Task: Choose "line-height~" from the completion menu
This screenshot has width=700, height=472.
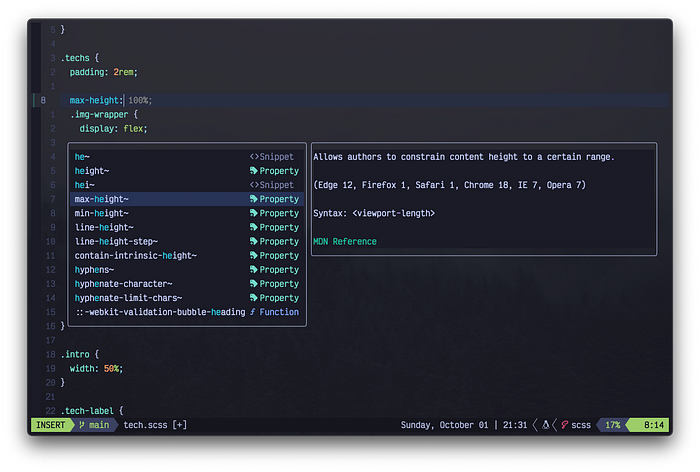Action: (x=104, y=227)
